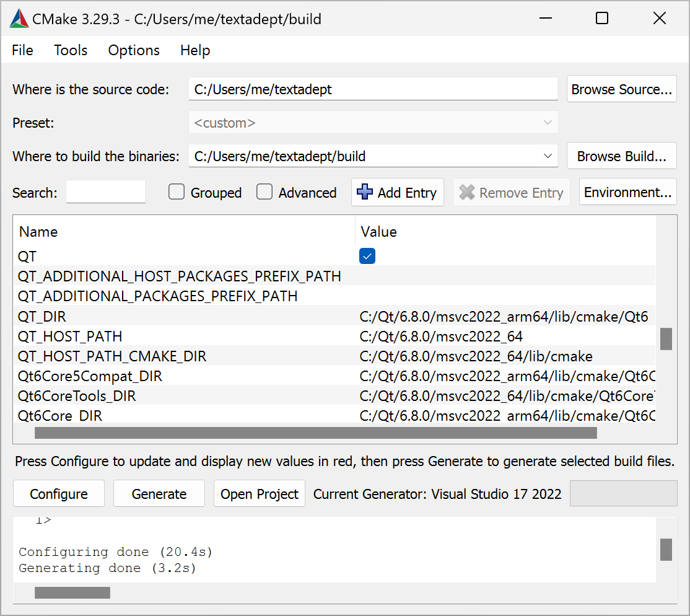Image resolution: width=690 pixels, height=616 pixels.
Task: Select the Qt6Core_DIR entry name
Action: 60,415
